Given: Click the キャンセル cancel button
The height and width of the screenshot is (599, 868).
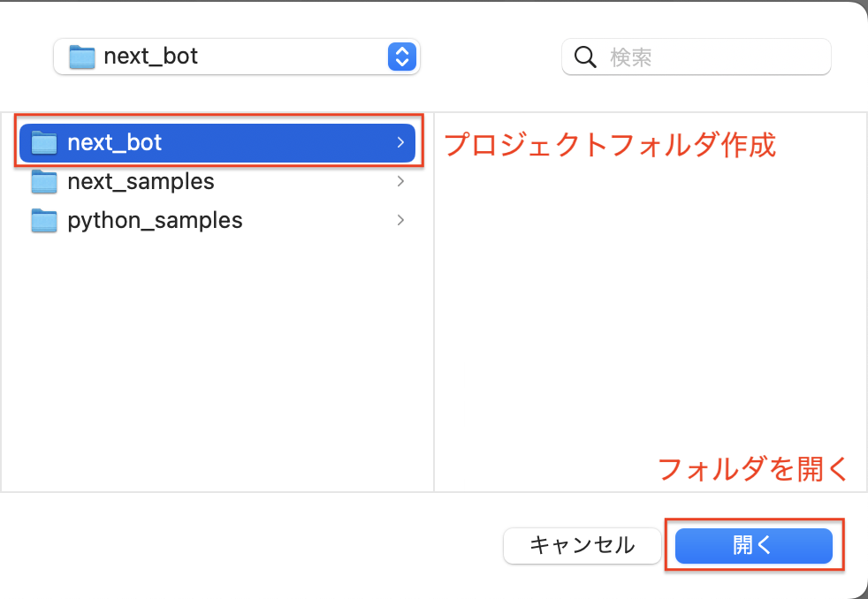Looking at the screenshot, I should (x=582, y=545).
